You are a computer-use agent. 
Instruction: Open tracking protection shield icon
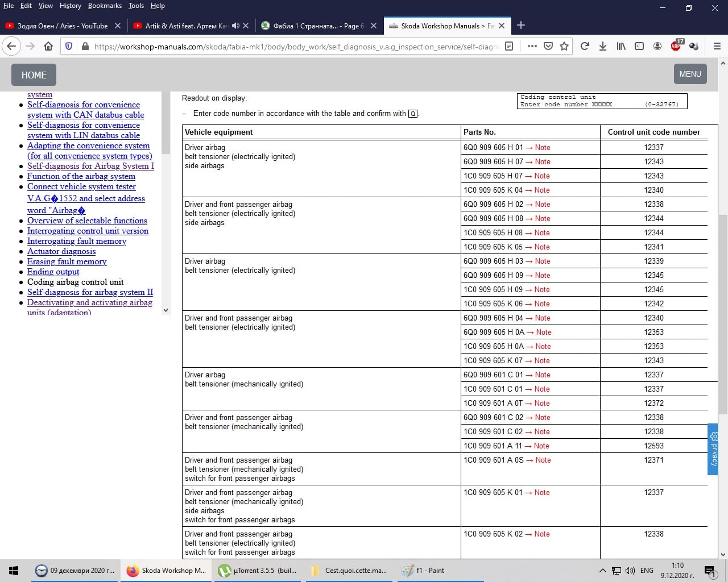[69, 46]
